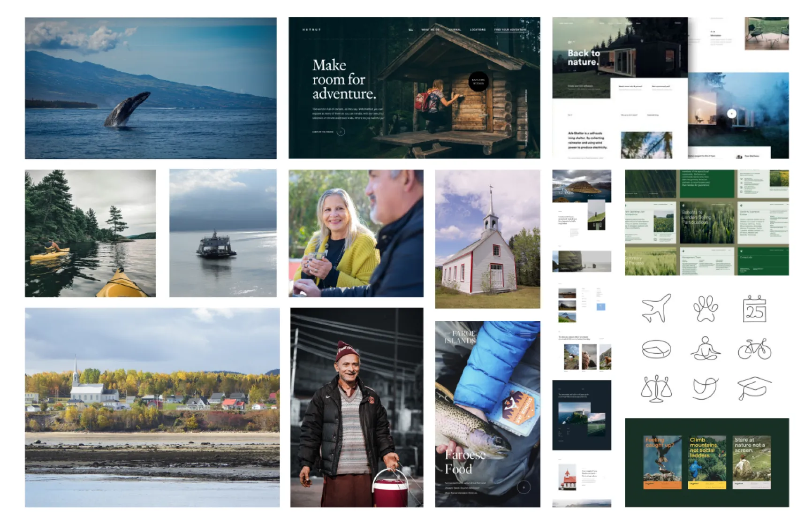Select the yellow kayak photo

point(91,233)
